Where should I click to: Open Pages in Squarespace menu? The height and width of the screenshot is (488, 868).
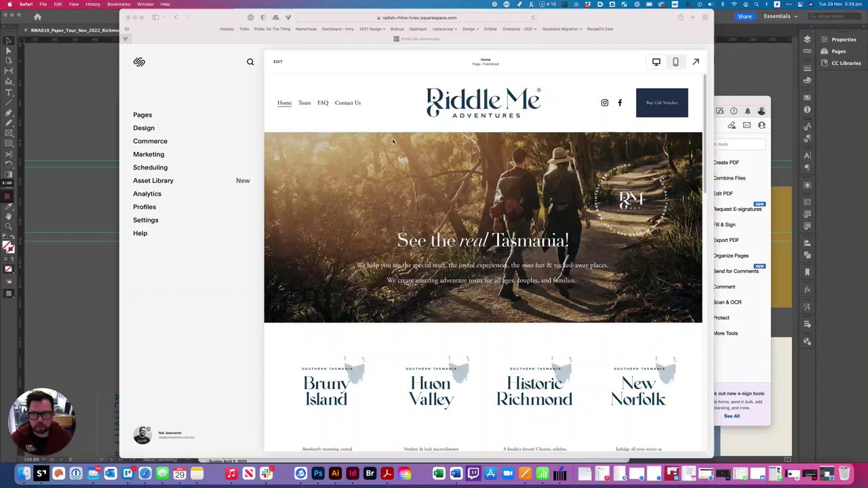[x=142, y=115]
